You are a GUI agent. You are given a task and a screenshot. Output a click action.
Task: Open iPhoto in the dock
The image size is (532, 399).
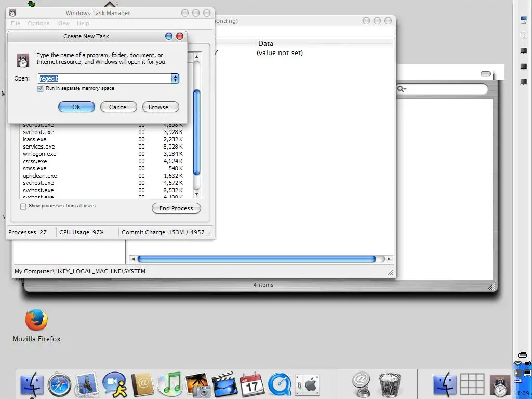pos(197,385)
